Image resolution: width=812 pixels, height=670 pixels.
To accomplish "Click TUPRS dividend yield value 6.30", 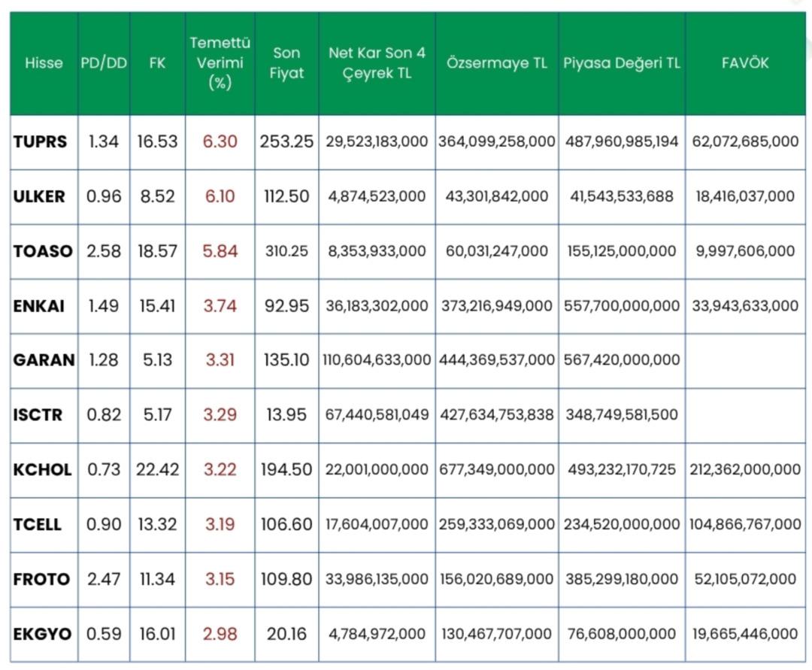I will tap(220, 141).
